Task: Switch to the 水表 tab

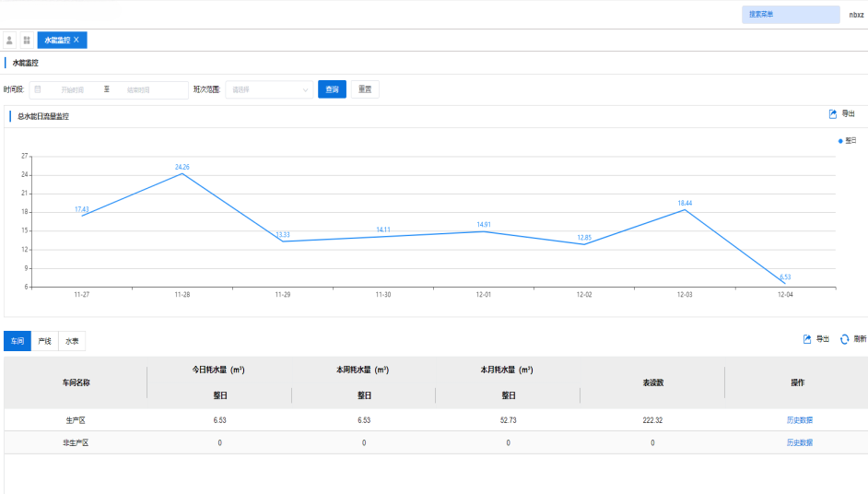Action: pos(71,341)
